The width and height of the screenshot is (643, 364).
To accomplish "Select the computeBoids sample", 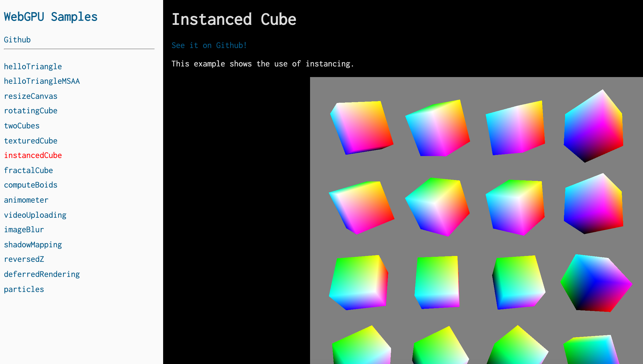I will [x=31, y=185].
